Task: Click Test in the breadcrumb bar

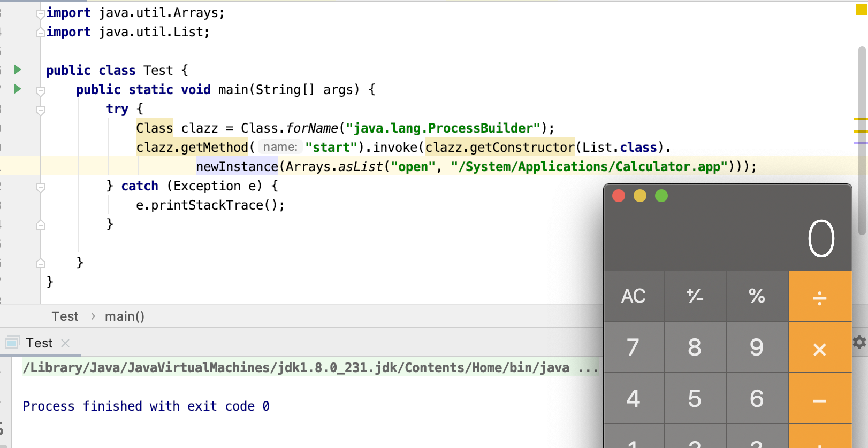Action: (x=65, y=316)
